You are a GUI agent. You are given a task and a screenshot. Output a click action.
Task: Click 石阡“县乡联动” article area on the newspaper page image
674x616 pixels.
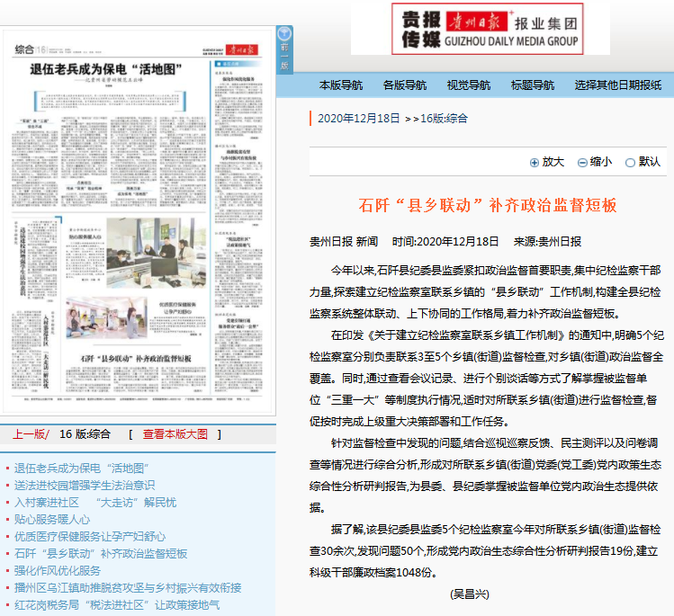point(136,373)
